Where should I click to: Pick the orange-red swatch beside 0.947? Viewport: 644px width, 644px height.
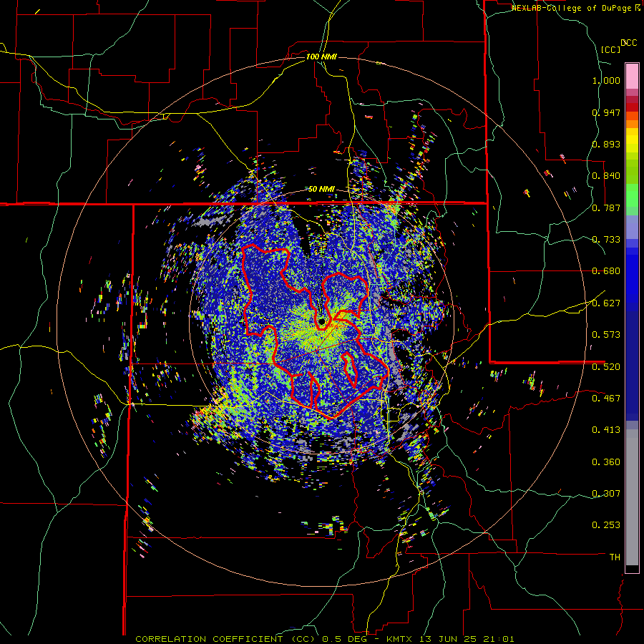coord(632,116)
